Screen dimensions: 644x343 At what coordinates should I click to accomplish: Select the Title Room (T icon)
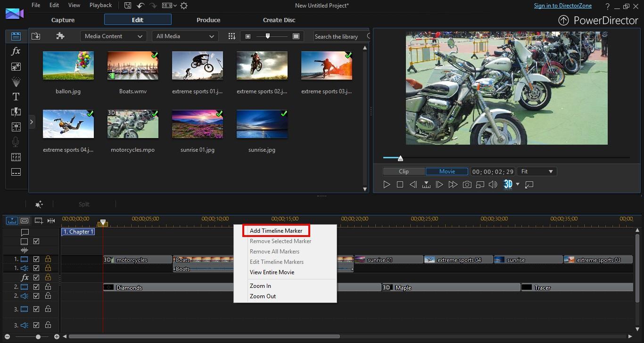pos(16,97)
